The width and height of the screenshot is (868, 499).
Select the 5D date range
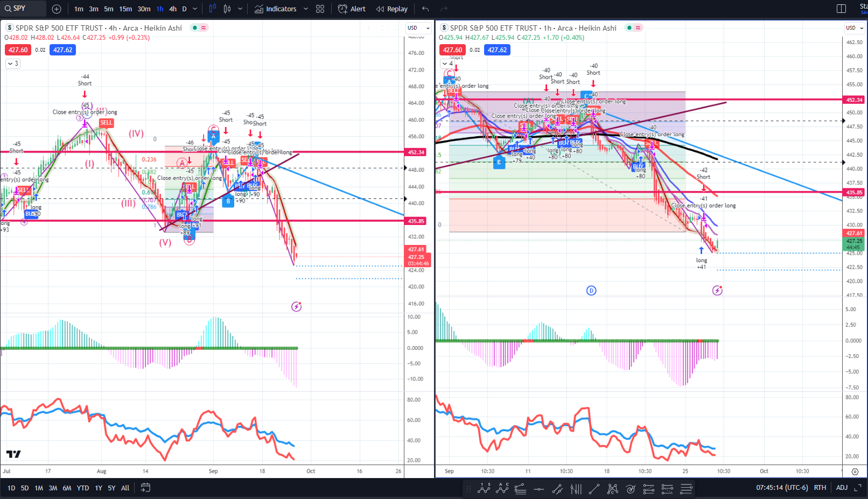(25, 488)
